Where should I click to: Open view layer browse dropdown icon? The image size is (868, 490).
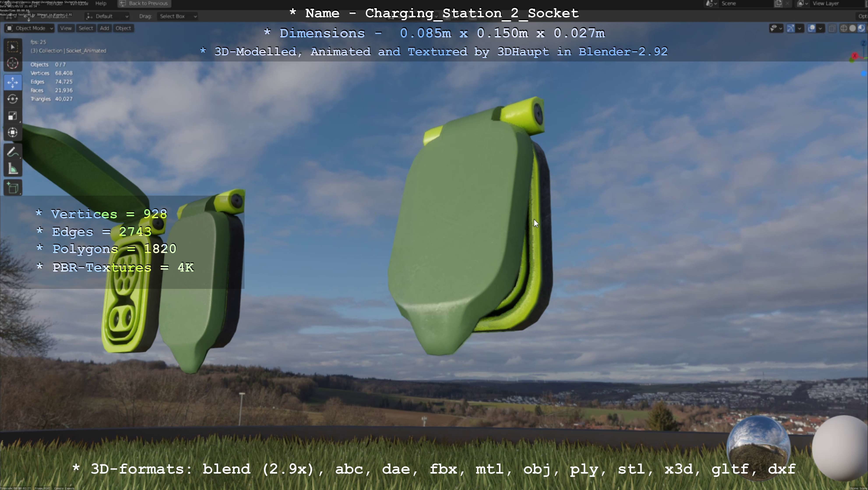(803, 3)
